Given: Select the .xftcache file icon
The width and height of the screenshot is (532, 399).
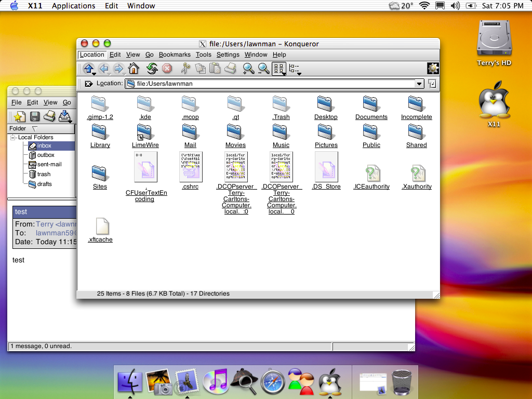Looking at the screenshot, I should point(102,227).
